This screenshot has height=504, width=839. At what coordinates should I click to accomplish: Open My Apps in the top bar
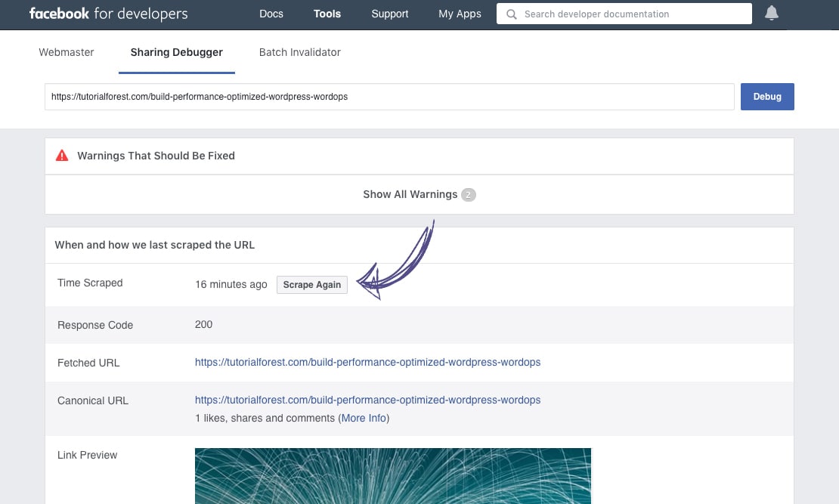click(x=460, y=14)
